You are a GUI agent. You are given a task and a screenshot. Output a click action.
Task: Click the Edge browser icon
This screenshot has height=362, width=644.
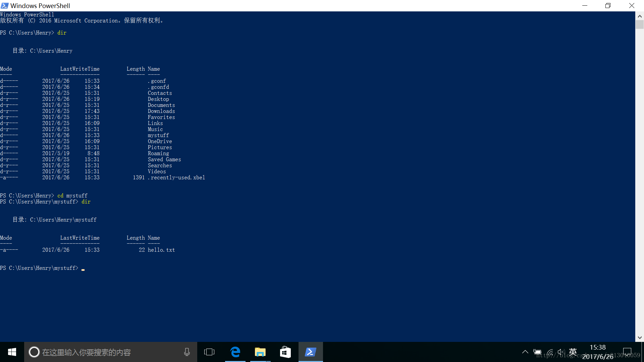[236, 352]
